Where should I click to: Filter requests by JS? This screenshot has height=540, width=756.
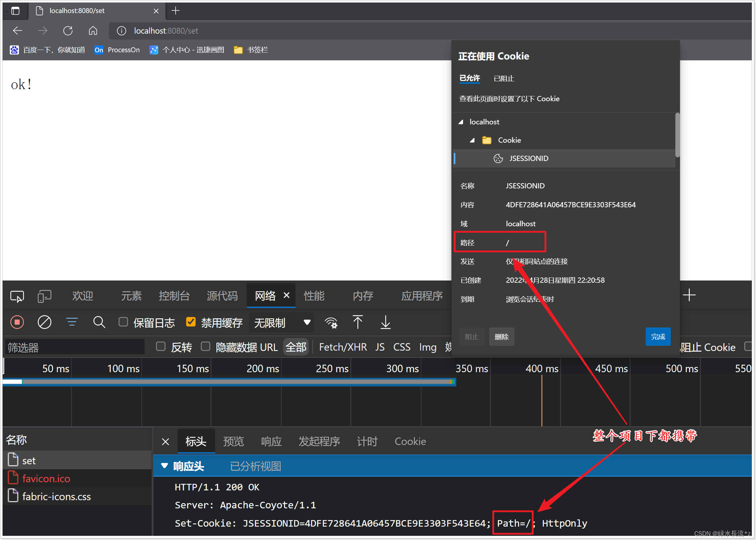click(380, 347)
